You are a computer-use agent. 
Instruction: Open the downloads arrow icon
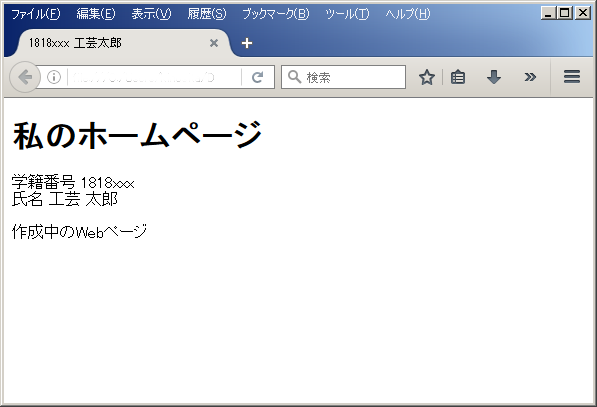click(x=494, y=77)
